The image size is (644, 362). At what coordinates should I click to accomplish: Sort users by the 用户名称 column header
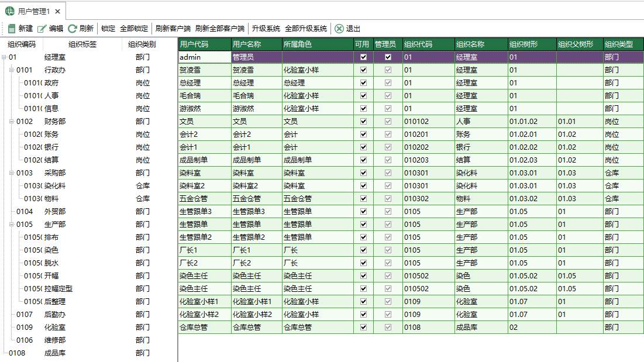(x=249, y=43)
